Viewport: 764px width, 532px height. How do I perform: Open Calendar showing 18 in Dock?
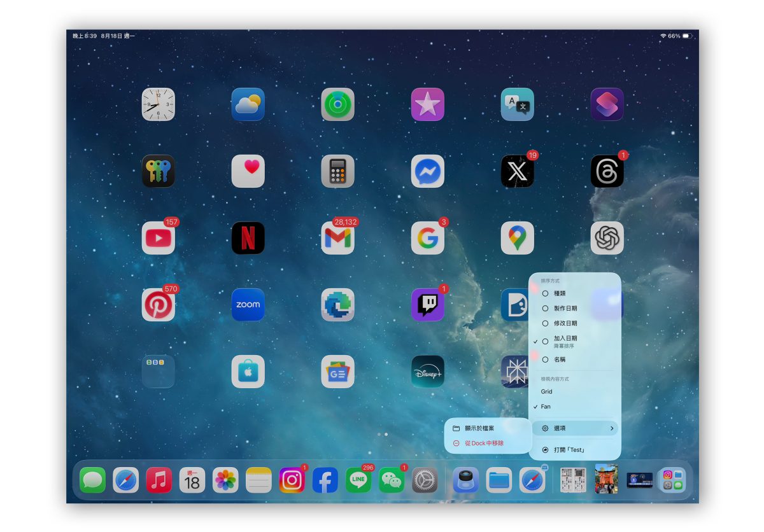192,480
